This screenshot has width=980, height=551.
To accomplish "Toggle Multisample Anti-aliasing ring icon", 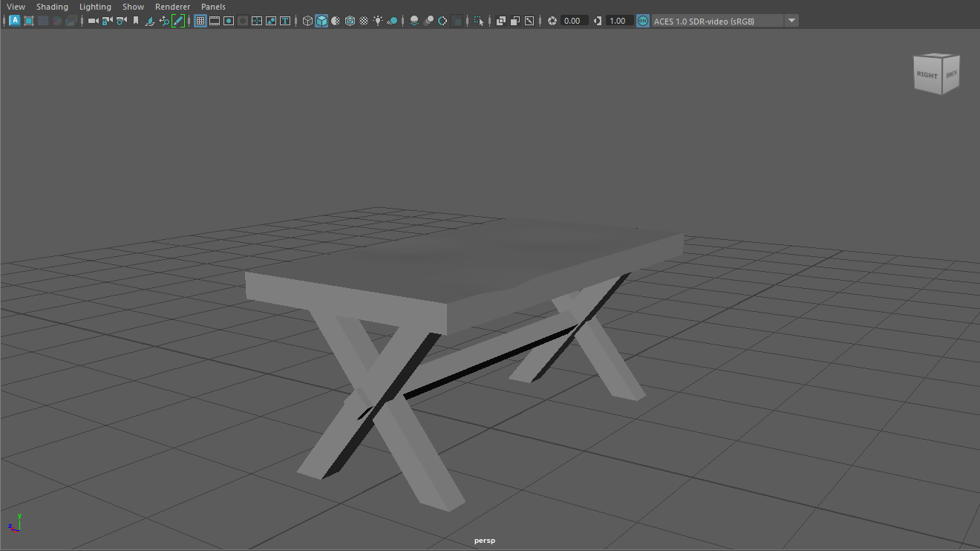I will pos(442,21).
